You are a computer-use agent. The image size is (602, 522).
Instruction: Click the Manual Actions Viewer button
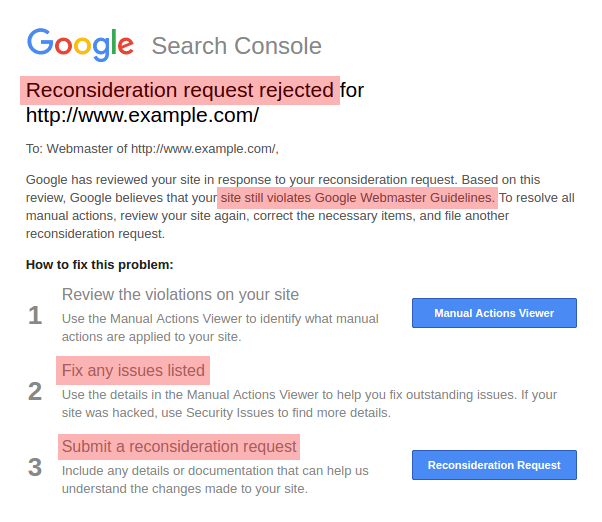[x=494, y=313]
